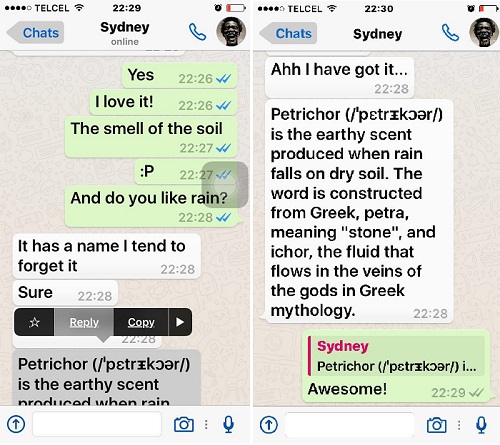This screenshot has width=500, height=445.
Task: Open Sydney contact title showing online
Action: click(125, 33)
